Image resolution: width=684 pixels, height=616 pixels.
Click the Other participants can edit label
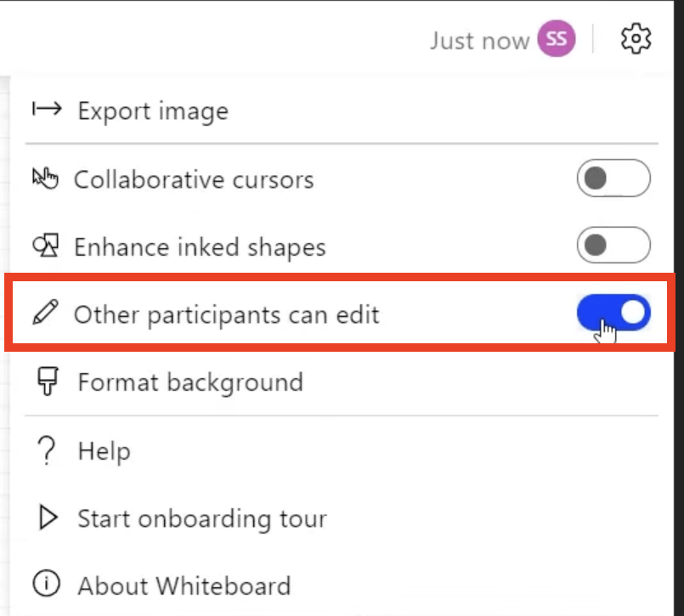tap(226, 314)
